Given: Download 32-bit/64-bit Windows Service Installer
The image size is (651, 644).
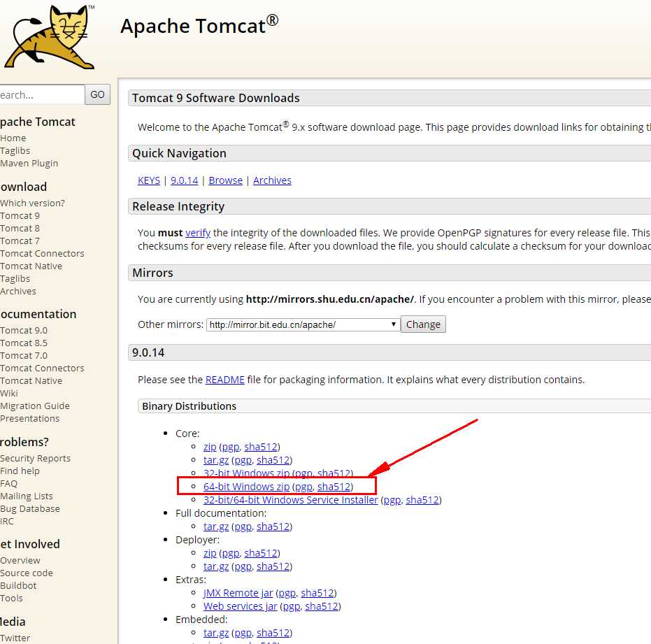Looking at the screenshot, I should [291, 500].
